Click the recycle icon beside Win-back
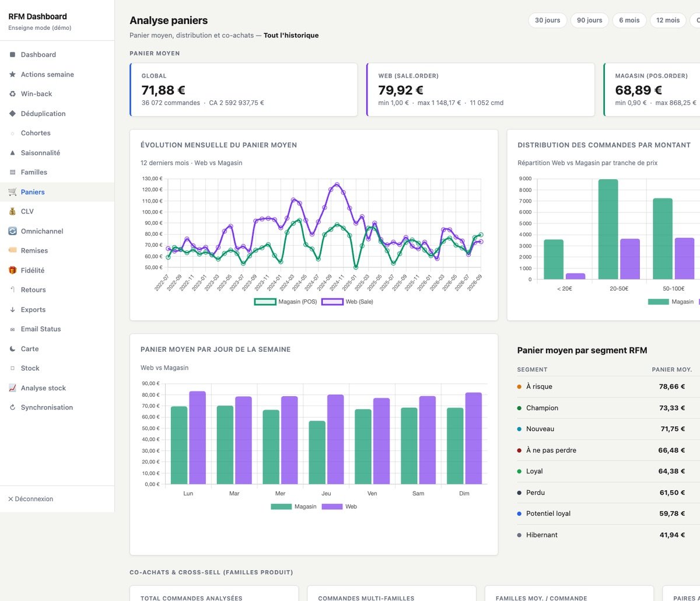 click(x=12, y=94)
